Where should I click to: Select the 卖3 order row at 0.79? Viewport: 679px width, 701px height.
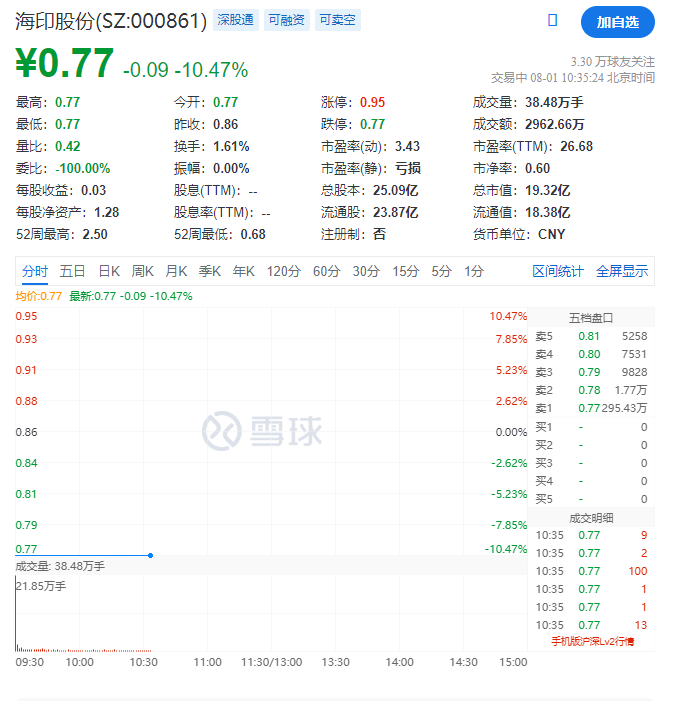(591, 372)
